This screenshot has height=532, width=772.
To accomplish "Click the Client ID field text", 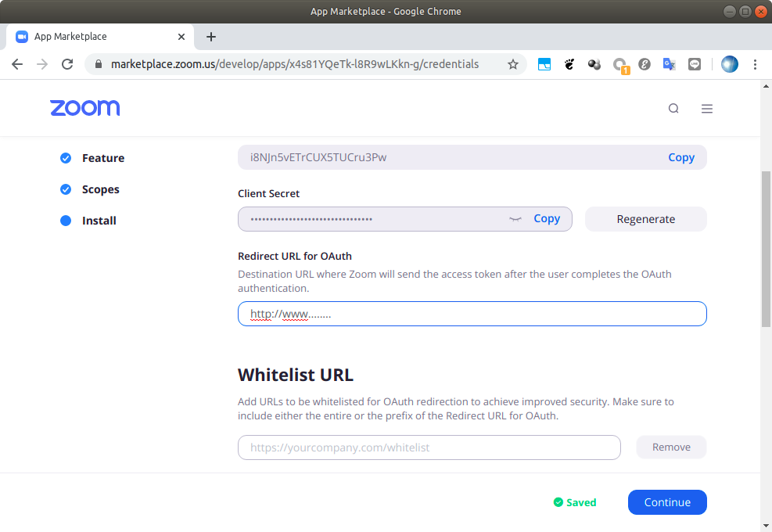I will point(318,157).
